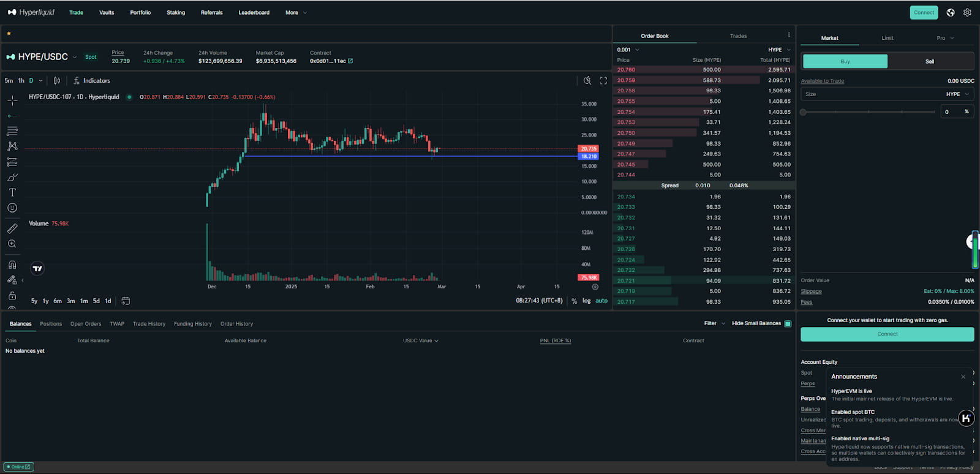Click the Available to Trade link
This screenshot has height=474, width=980.
(x=822, y=81)
